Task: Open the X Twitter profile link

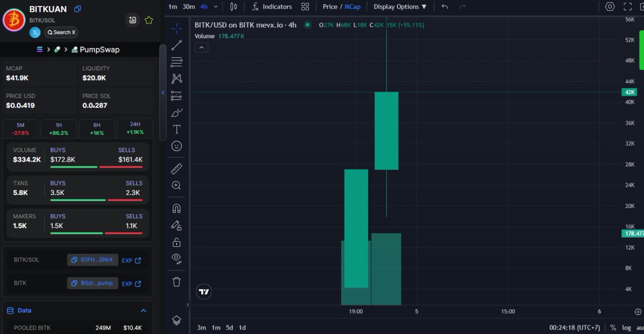Action: [35, 32]
